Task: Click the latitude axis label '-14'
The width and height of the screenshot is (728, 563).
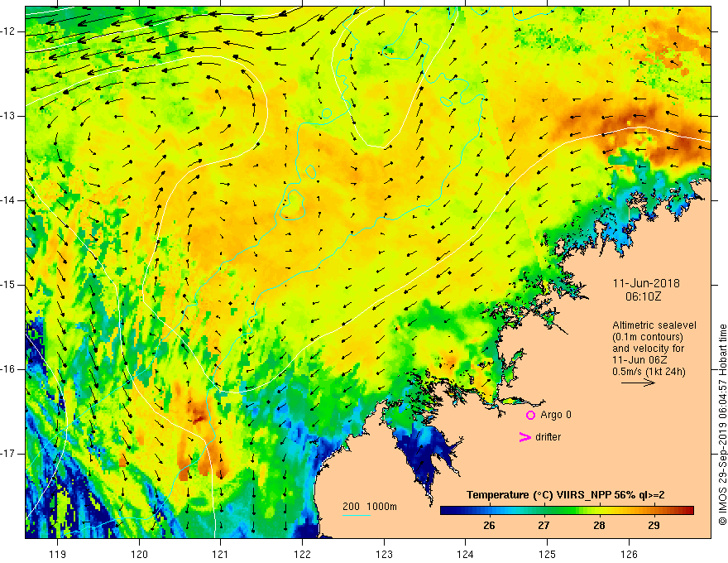Action: [x=9, y=200]
